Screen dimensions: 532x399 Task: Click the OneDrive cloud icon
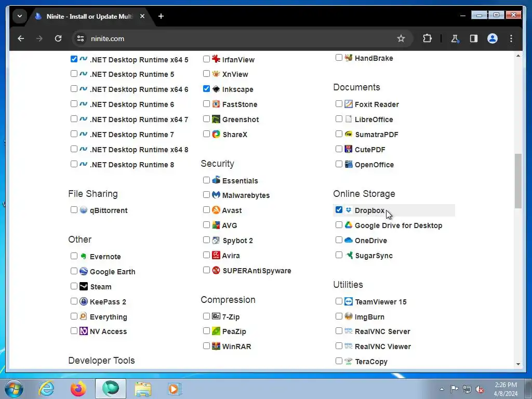(349, 240)
